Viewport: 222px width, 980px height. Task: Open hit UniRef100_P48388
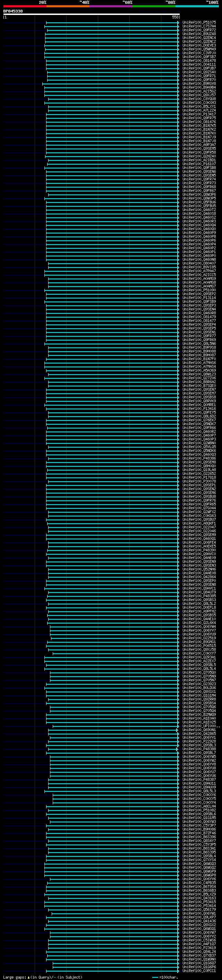199,749
